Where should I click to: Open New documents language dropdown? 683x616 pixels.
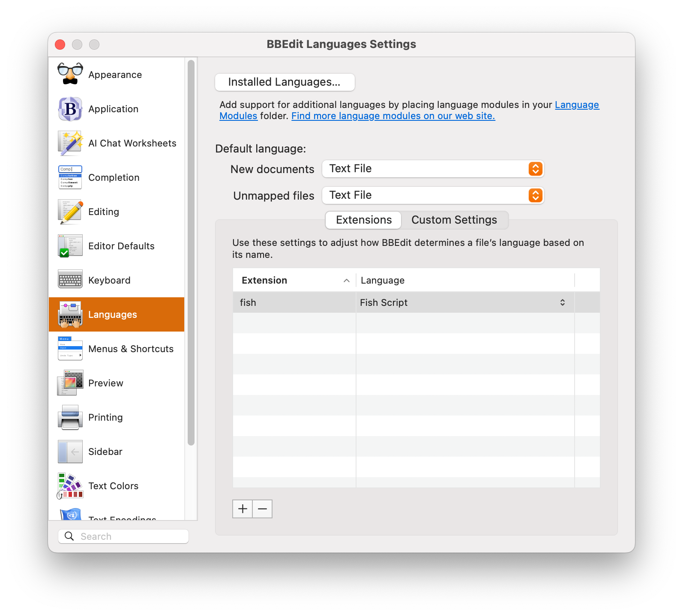click(433, 169)
